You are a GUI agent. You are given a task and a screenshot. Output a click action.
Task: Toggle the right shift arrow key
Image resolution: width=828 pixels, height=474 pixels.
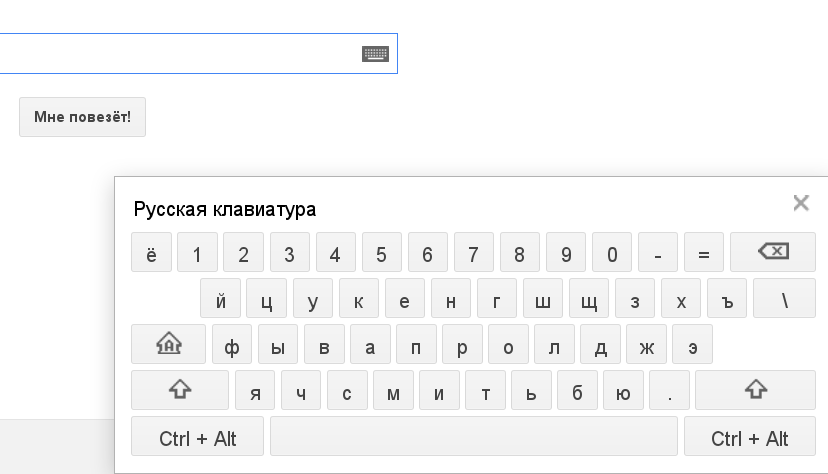click(x=756, y=390)
